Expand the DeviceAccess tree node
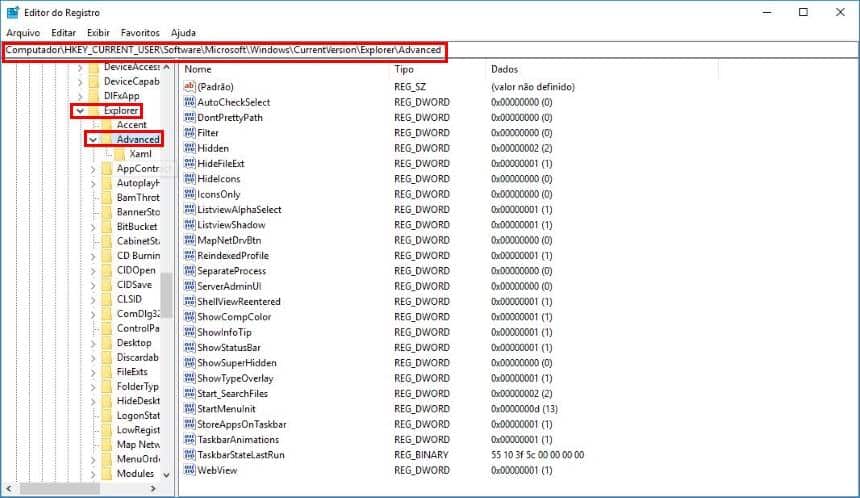Image resolution: width=860 pixels, height=498 pixels. tap(80, 67)
